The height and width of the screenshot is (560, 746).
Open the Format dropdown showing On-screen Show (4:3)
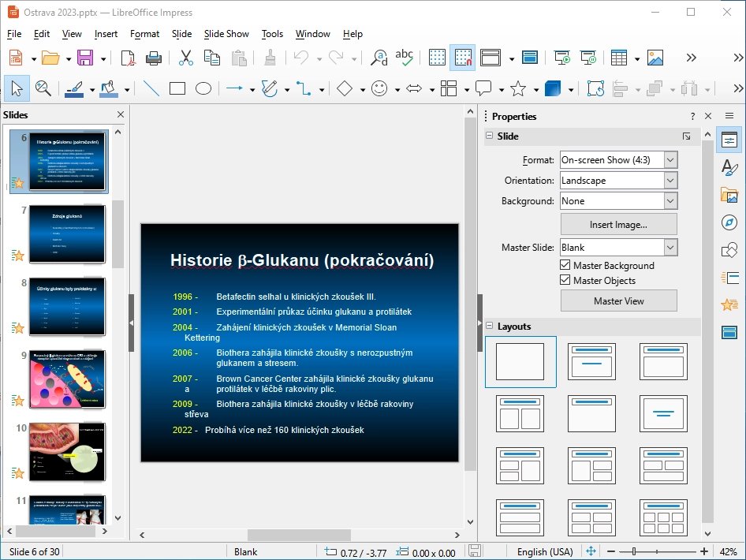[671, 159]
